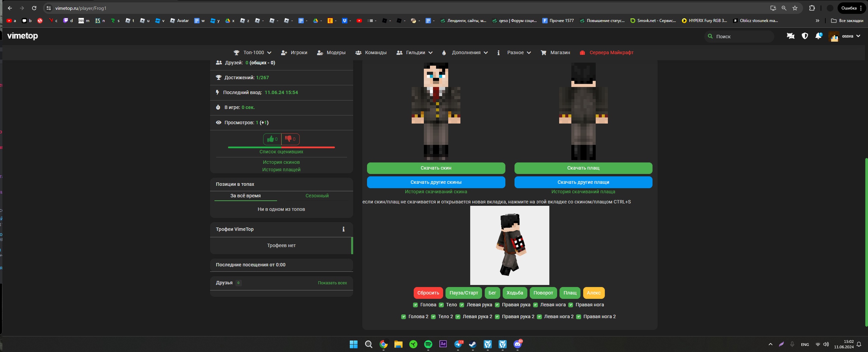Uncheck the Голова checkbox
Image resolution: width=868 pixels, height=352 pixels.
[415, 305]
